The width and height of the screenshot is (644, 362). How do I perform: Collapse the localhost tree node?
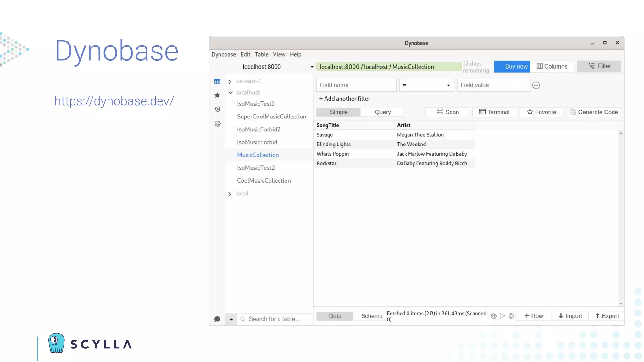click(x=230, y=93)
